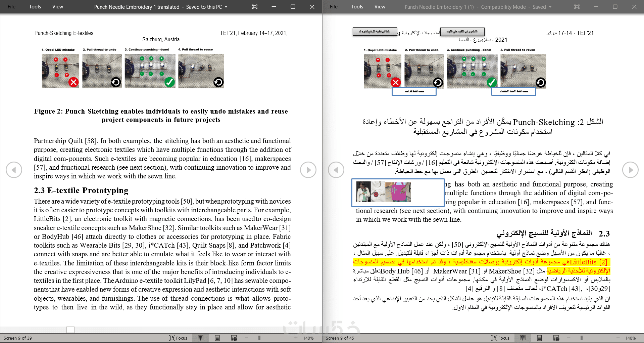
Task: Toggle Focus mode in the right window
Action: coord(500,338)
